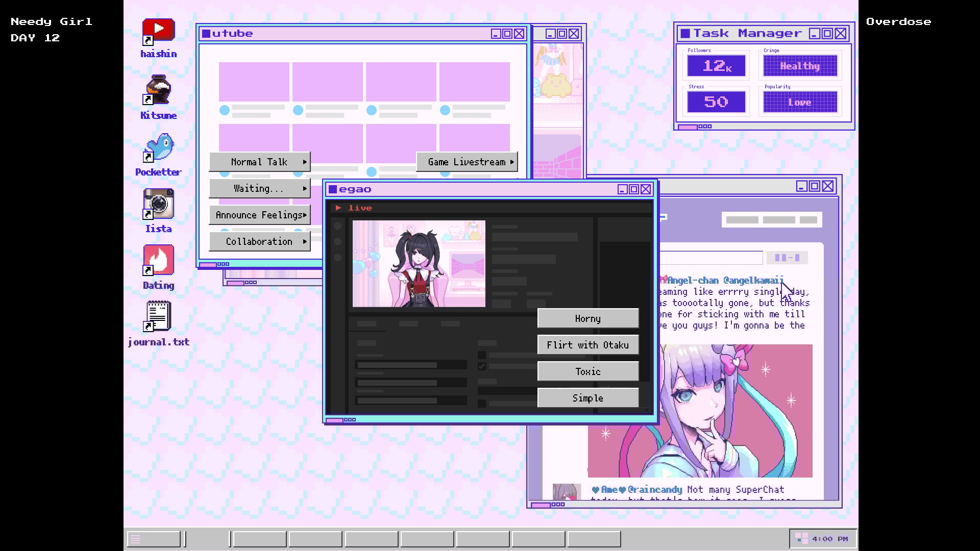Choose the Toxic stream option
980x551 pixels.
tap(587, 371)
